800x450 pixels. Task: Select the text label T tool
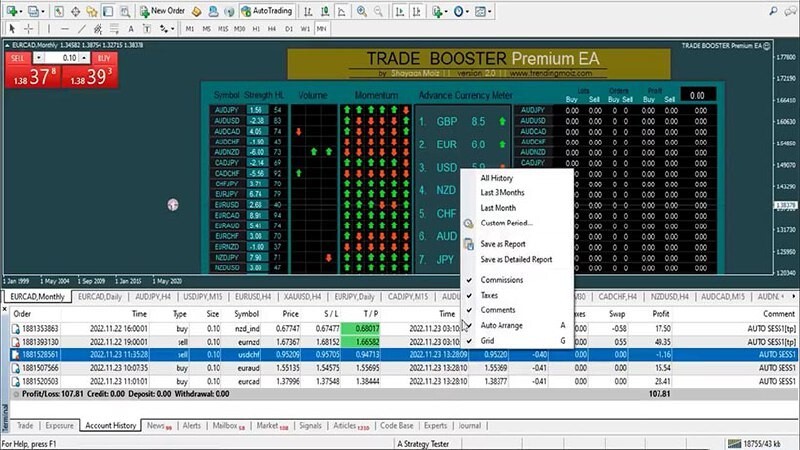point(147,29)
